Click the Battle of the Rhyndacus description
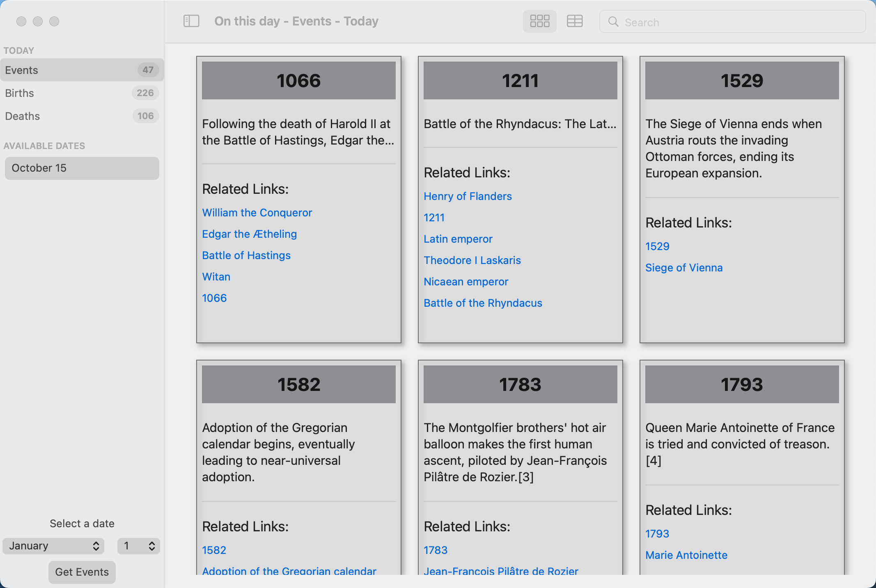Image resolution: width=876 pixels, height=588 pixels. [520, 124]
